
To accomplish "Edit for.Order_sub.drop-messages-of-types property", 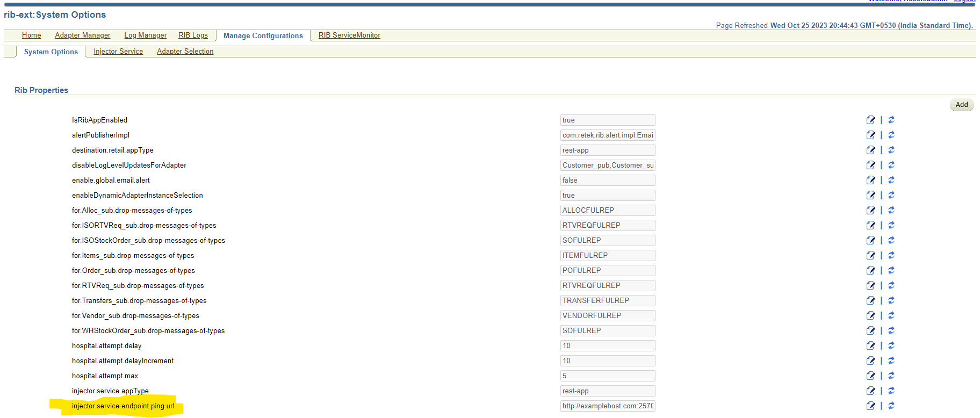I will [x=870, y=270].
